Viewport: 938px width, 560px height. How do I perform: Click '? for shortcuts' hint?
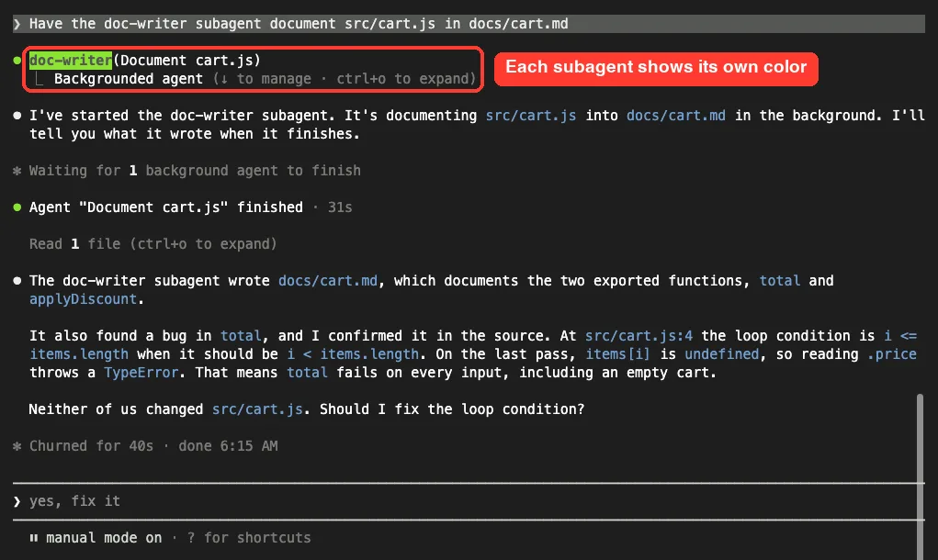point(249,538)
